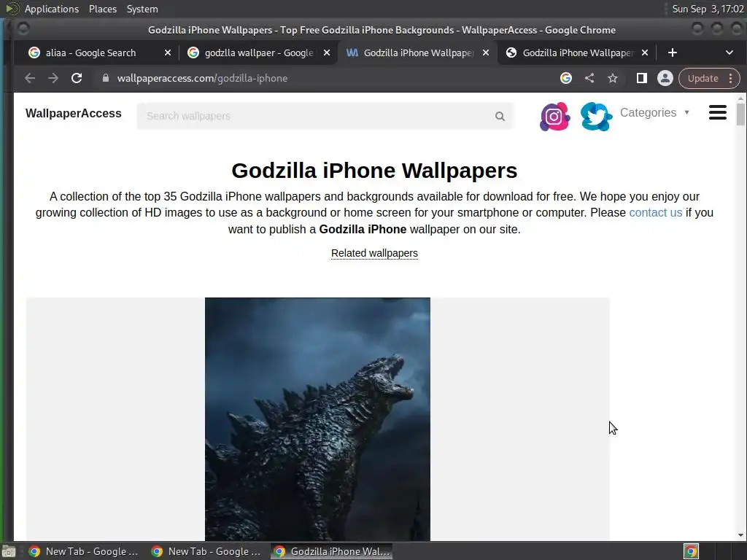
Task: Click the padlock site info icon
Action: pos(106,78)
